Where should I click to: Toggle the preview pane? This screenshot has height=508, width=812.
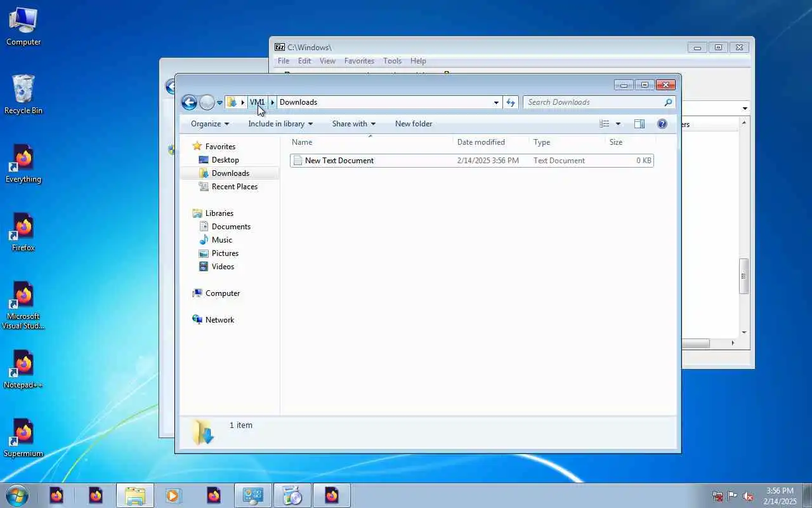coord(639,124)
